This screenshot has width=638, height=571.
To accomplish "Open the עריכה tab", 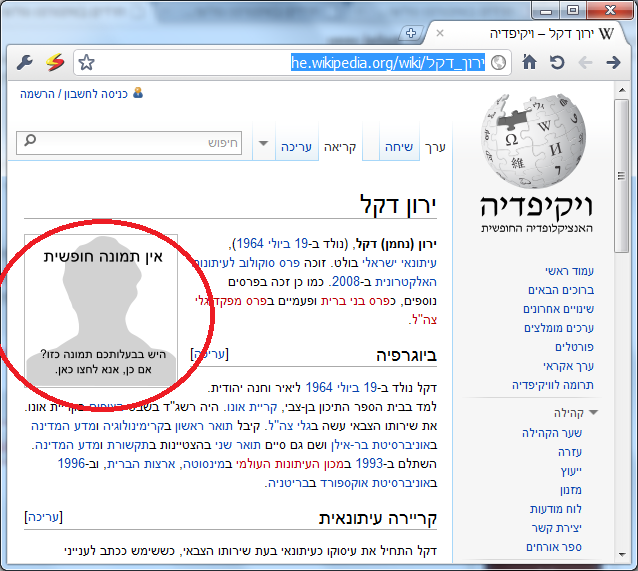I will click(296, 147).
